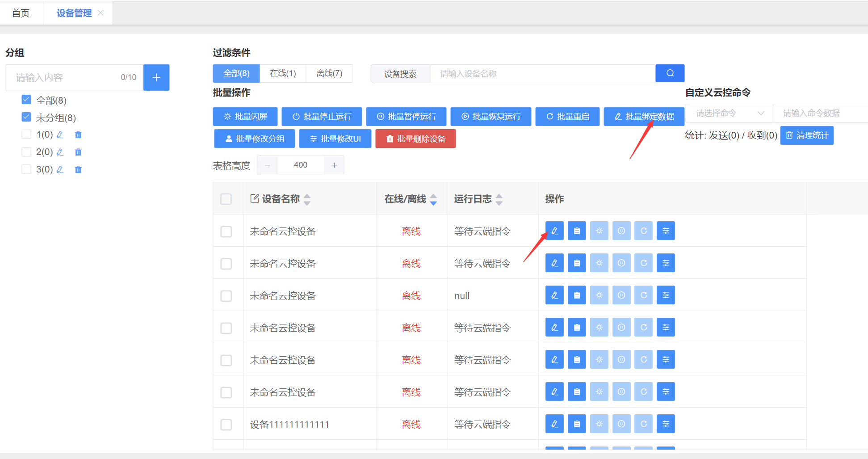
Task: Delete group 2(0) with trash icon
Action: click(78, 152)
